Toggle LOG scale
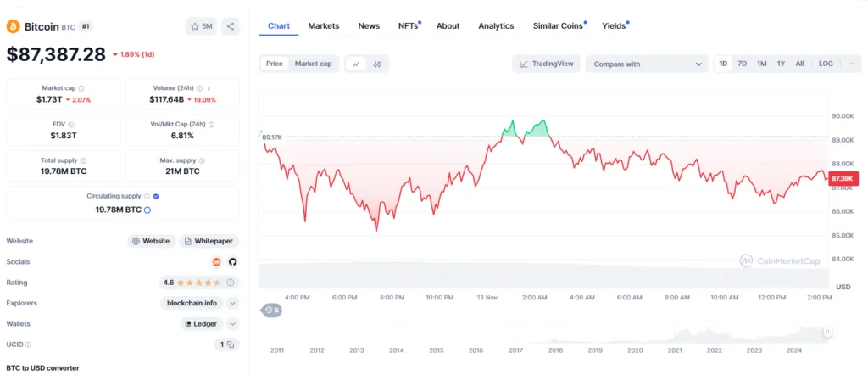Viewport: 868px width, 375px height. (x=826, y=64)
